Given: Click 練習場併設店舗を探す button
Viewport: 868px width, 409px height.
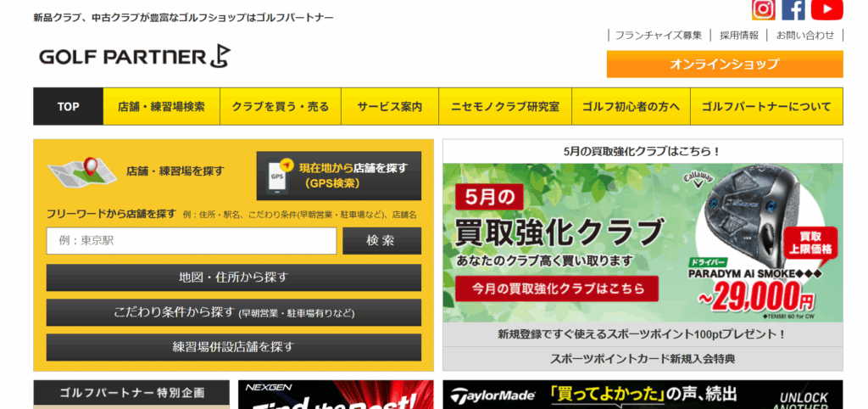Looking at the screenshot, I should (x=234, y=348).
